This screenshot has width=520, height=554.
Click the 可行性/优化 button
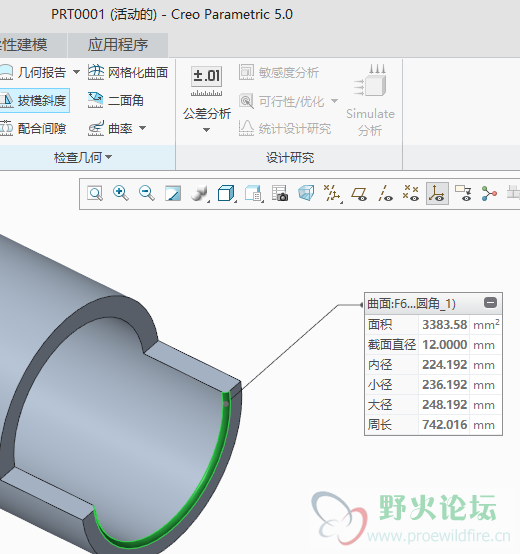pos(282,101)
